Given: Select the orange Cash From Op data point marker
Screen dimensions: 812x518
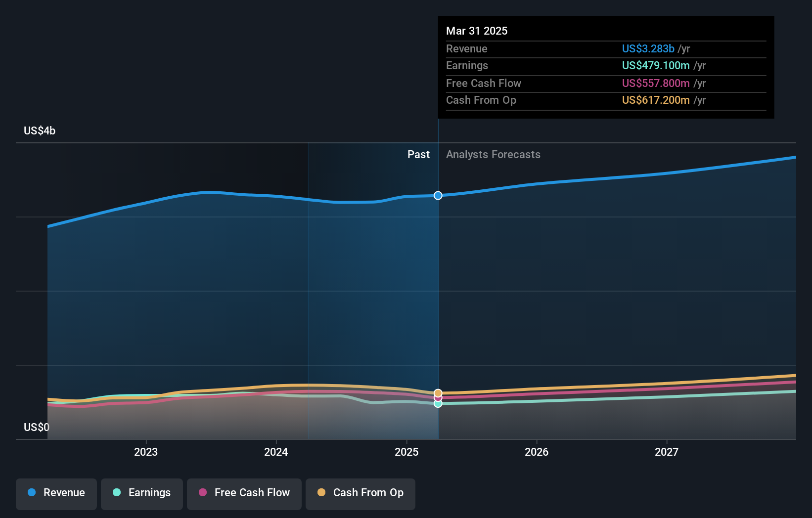Looking at the screenshot, I should 438,392.
